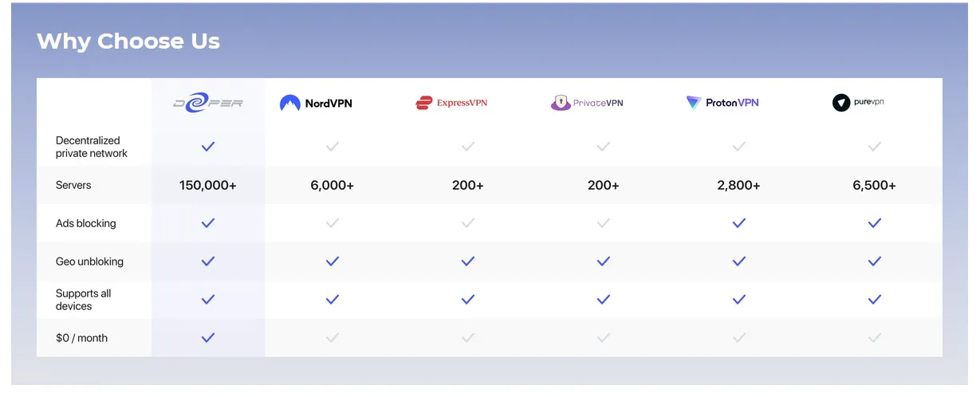The image size is (980, 397).
Task: Click Deeper's $0 / month checkmark
Action: 208,338
